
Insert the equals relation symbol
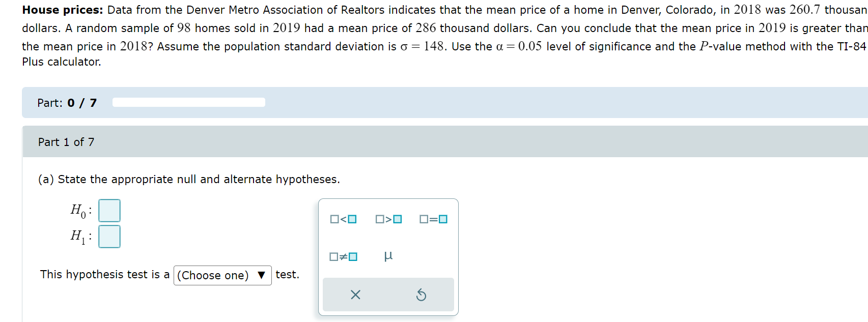(x=433, y=219)
